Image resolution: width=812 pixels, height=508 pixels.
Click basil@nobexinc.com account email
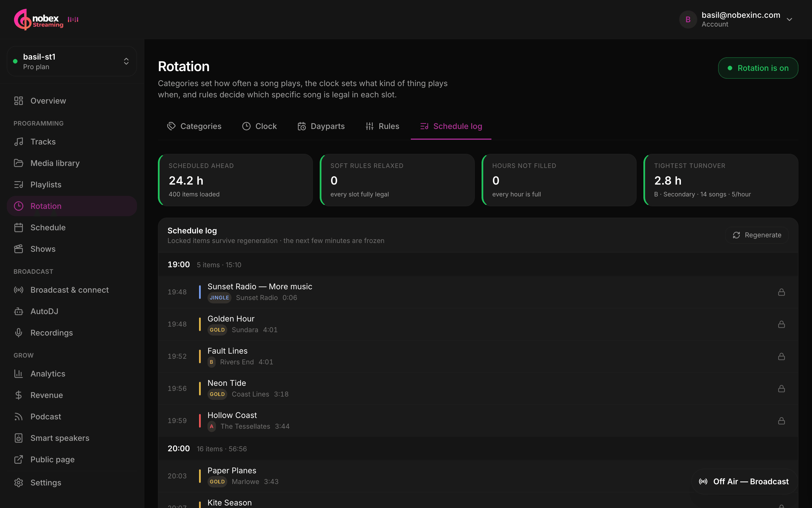point(741,15)
